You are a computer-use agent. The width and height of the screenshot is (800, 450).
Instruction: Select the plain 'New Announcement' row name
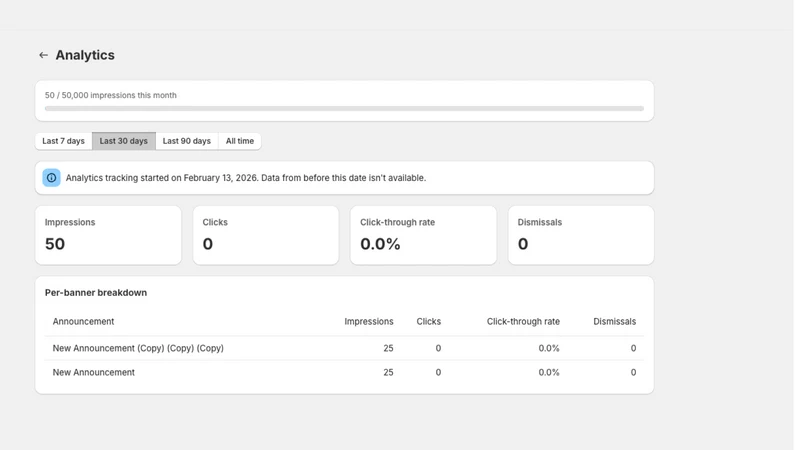pyautogui.click(x=94, y=372)
